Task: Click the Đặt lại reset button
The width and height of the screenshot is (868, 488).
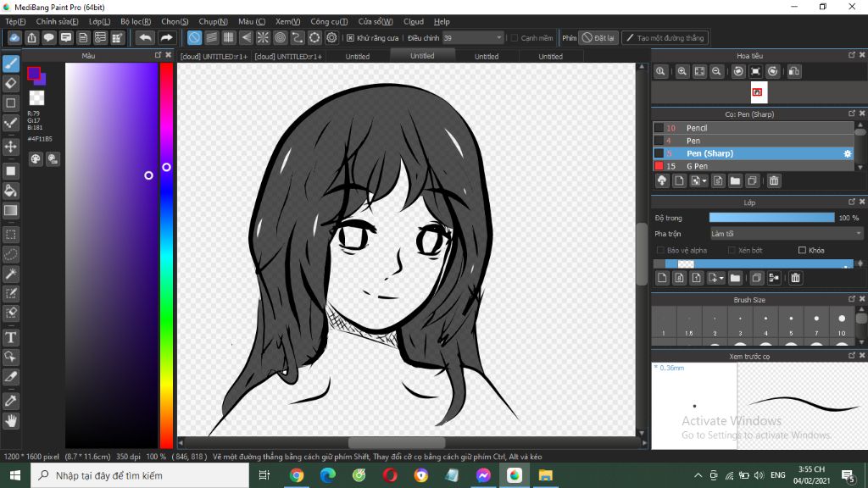Action: tap(598, 37)
